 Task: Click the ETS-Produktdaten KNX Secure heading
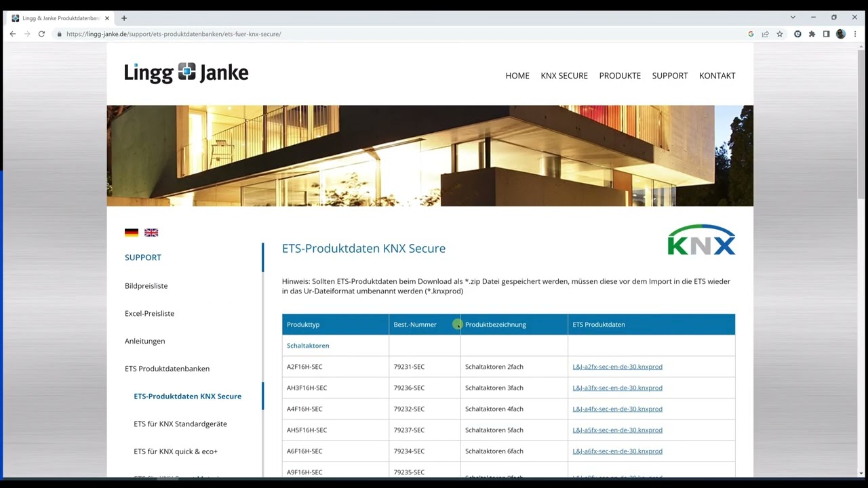(363, 249)
